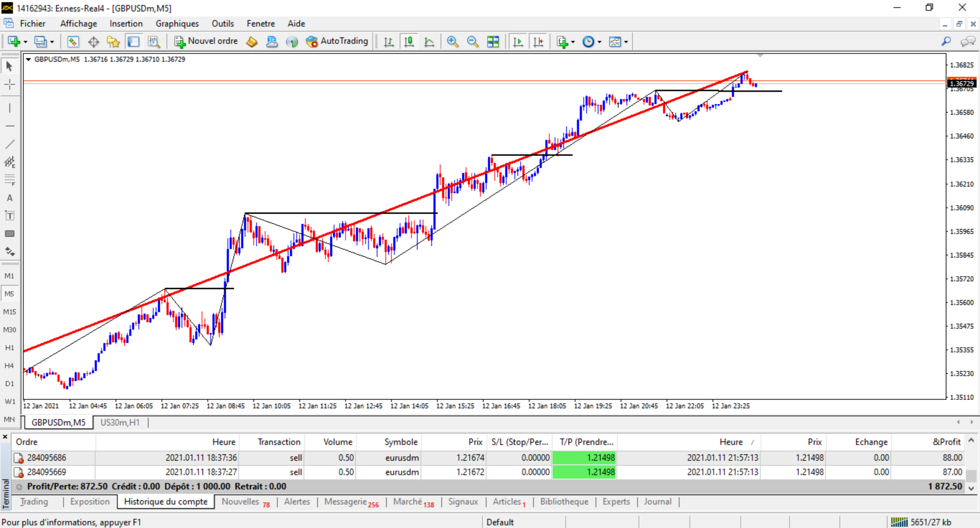The image size is (980, 528).
Task: Select the Crosshair tool in left toolbar
Action: click(10, 84)
